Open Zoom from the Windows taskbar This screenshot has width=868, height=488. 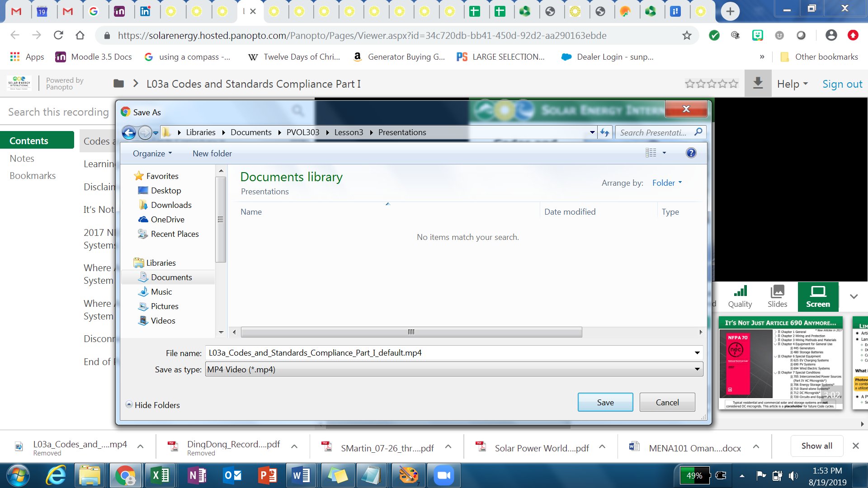(443, 475)
